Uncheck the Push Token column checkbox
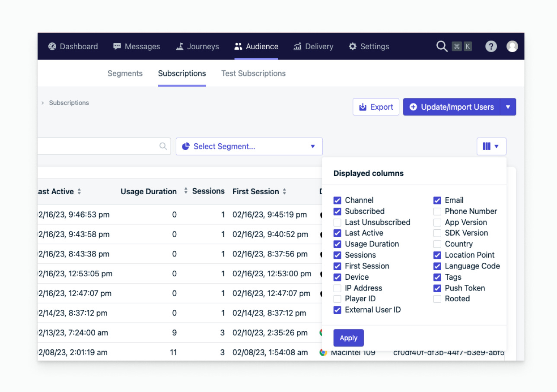The image size is (557, 392). click(x=437, y=288)
